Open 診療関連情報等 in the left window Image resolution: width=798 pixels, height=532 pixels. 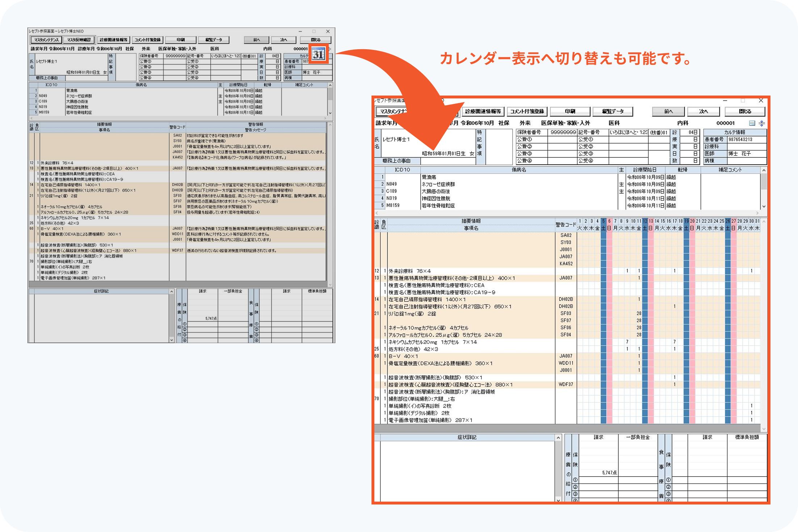pyautogui.click(x=113, y=40)
